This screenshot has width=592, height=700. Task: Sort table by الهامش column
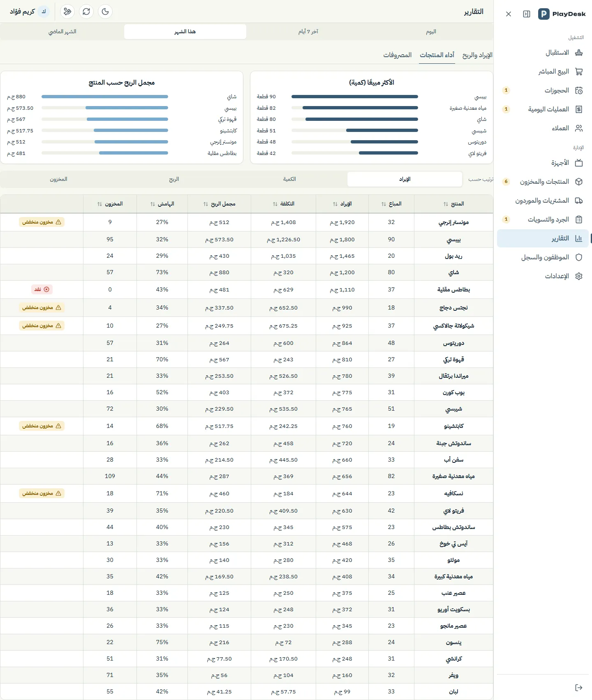coord(162,204)
